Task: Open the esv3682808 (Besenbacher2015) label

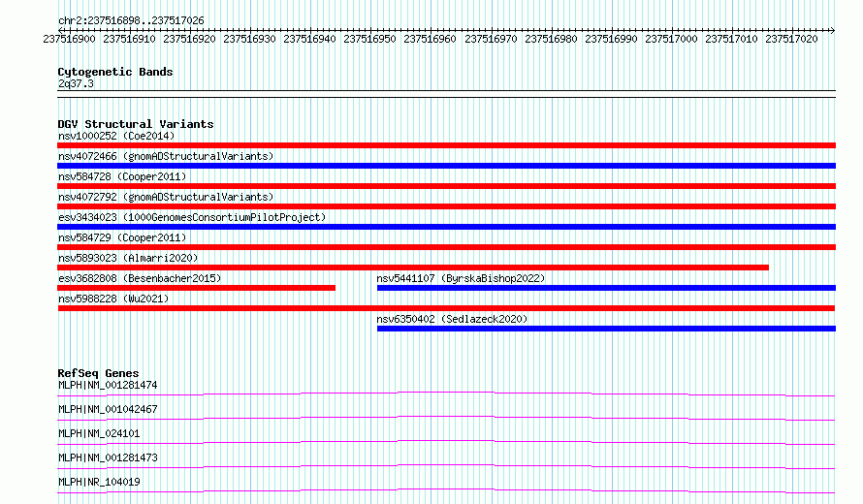Action: pyautogui.click(x=140, y=278)
